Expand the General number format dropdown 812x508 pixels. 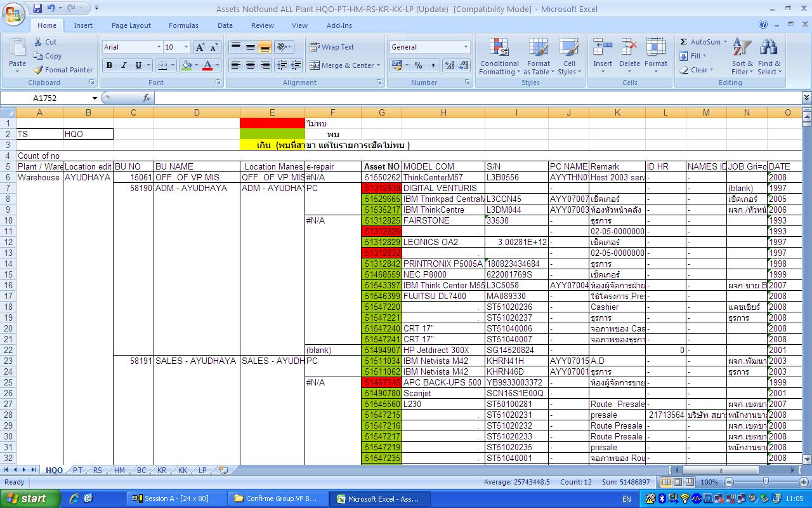466,47
